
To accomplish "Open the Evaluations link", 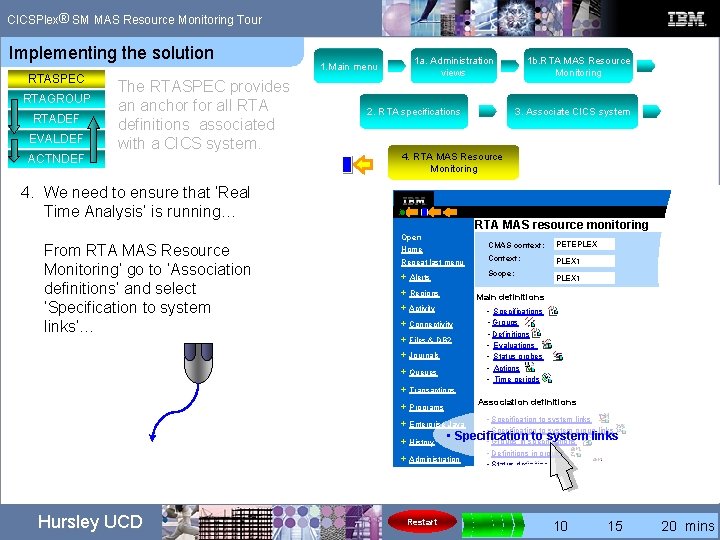I will click(514, 345).
